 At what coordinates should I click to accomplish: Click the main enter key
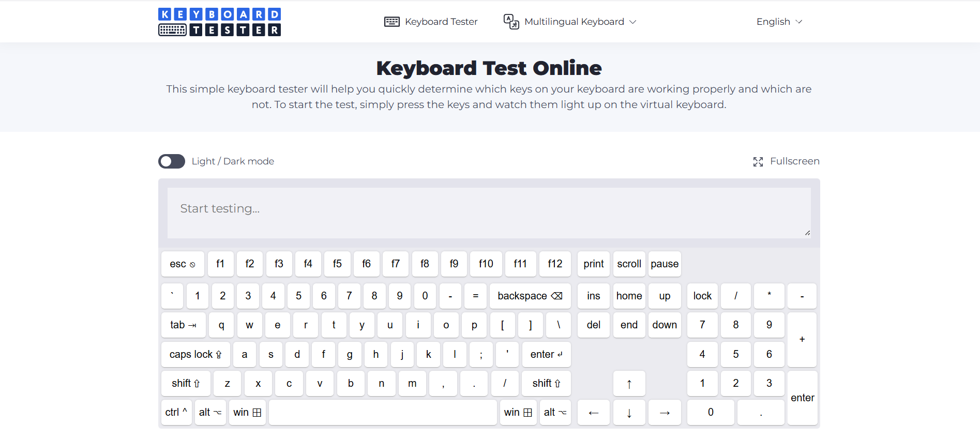(x=547, y=354)
